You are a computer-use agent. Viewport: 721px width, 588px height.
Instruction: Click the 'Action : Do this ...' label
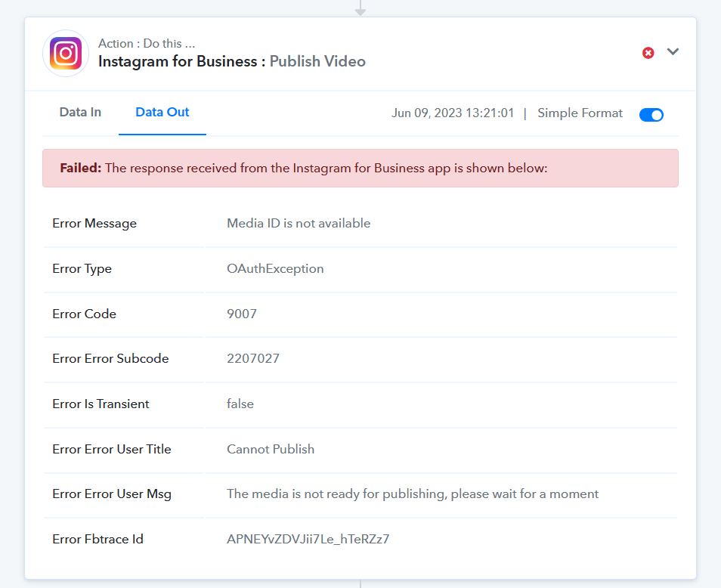(x=147, y=43)
